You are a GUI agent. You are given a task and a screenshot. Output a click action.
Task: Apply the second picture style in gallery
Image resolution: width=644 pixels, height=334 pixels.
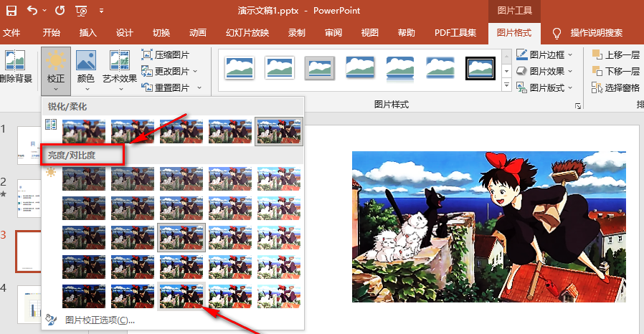[x=280, y=67]
